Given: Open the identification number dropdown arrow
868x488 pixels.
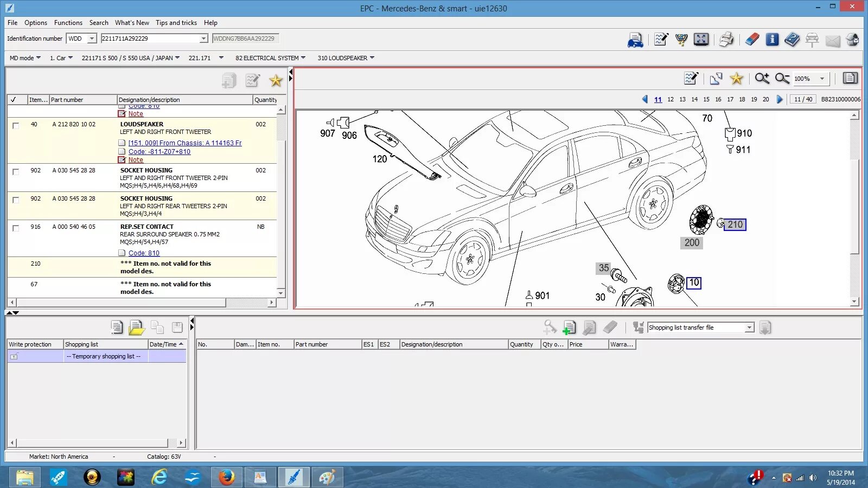Looking at the screenshot, I should 203,38.
